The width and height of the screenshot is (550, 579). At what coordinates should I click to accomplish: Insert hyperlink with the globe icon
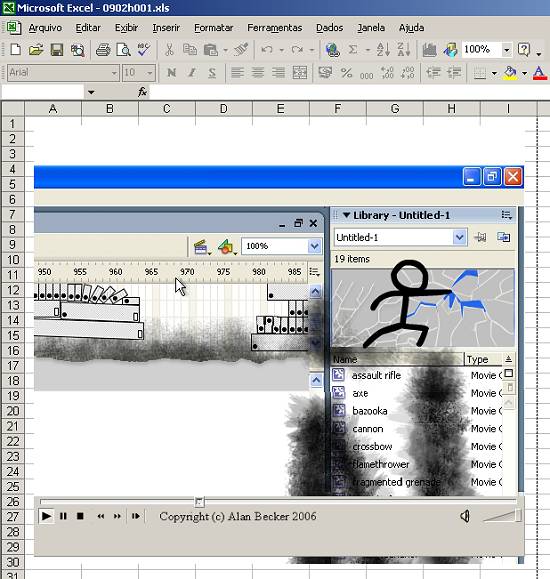point(332,49)
